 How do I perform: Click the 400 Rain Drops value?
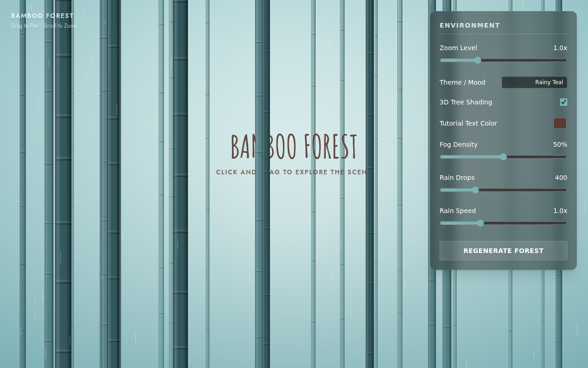561,178
